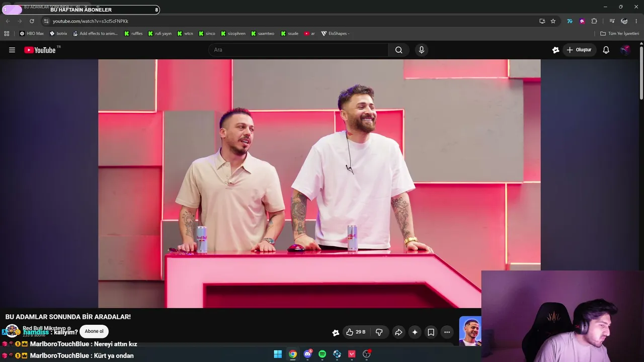Viewport: 644px width, 362px height.
Task: Open Windows Start menu
Action: click(278, 354)
